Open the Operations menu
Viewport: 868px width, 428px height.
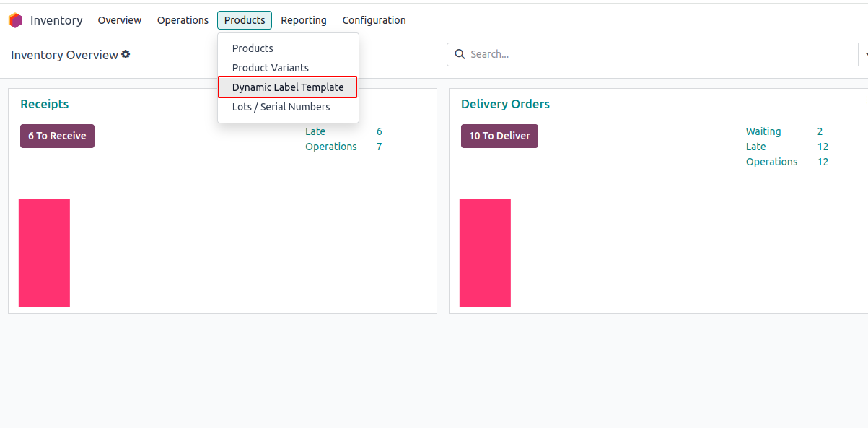[183, 20]
